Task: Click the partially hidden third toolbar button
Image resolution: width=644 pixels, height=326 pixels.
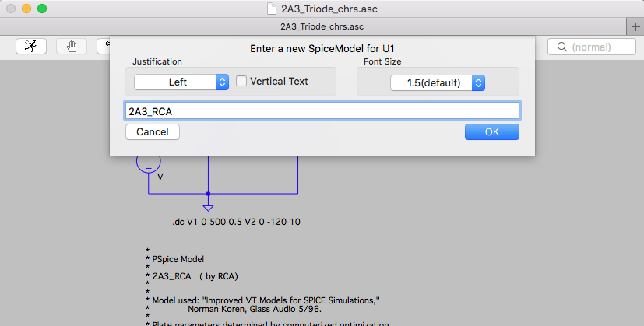Action: point(104,47)
